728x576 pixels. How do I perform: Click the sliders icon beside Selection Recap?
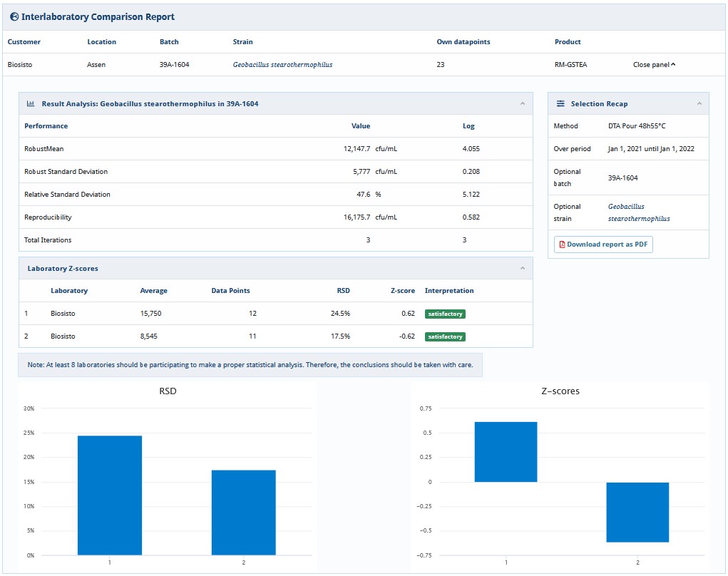[560, 104]
